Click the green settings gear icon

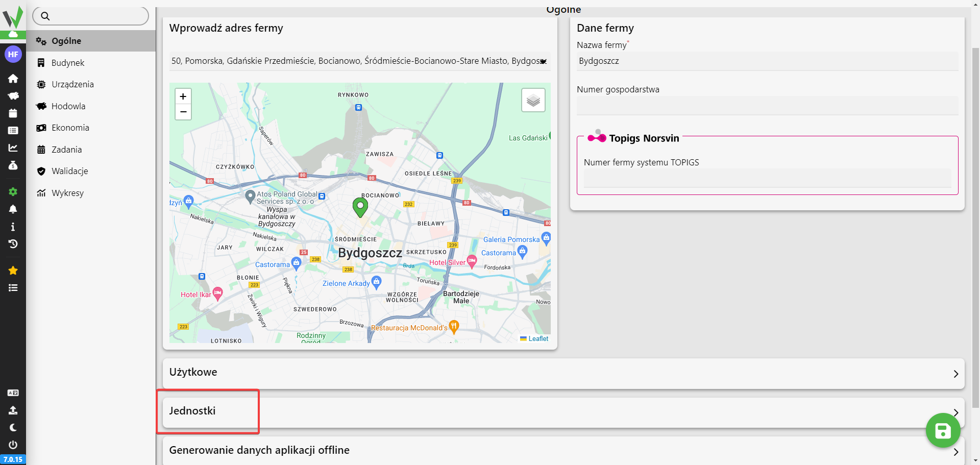click(13, 191)
